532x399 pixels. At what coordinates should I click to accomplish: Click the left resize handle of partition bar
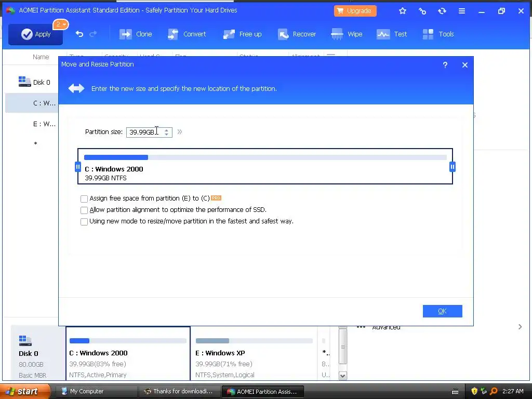click(78, 167)
